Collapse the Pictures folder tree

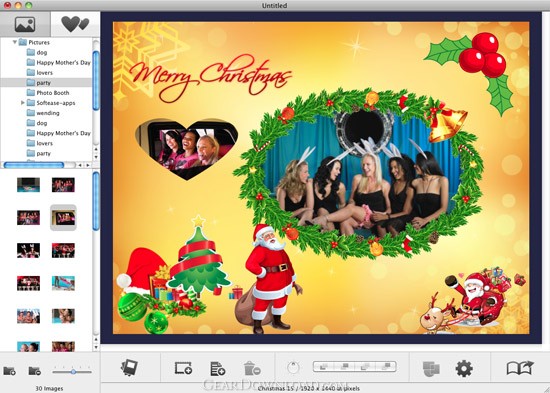15,42
